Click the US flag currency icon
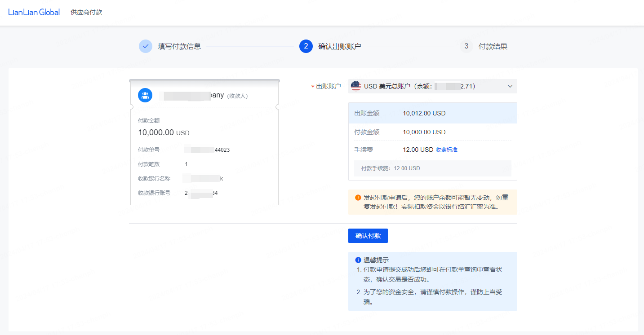The height and width of the screenshot is (335, 644). point(356,86)
